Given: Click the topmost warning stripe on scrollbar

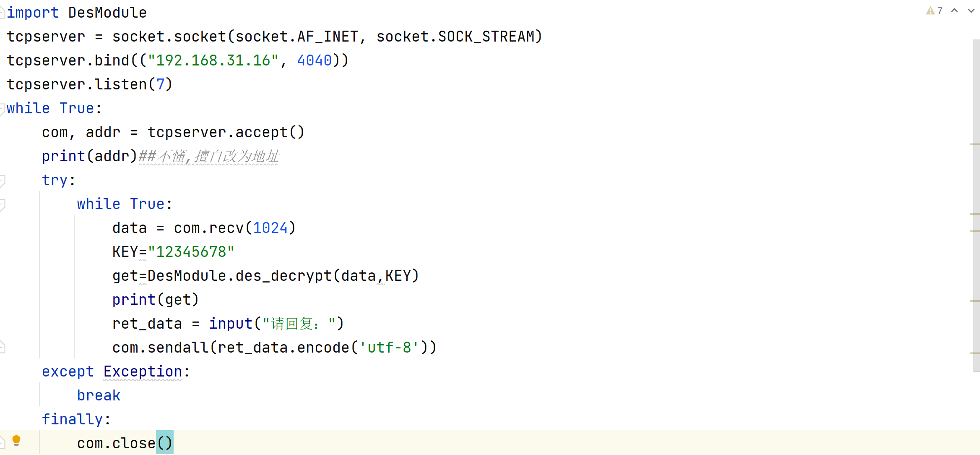Looking at the screenshot, I should click(975, 144).
